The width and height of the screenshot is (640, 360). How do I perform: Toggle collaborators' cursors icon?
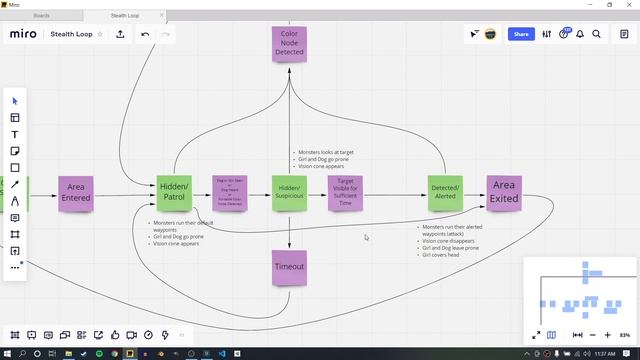coord(474,34)
